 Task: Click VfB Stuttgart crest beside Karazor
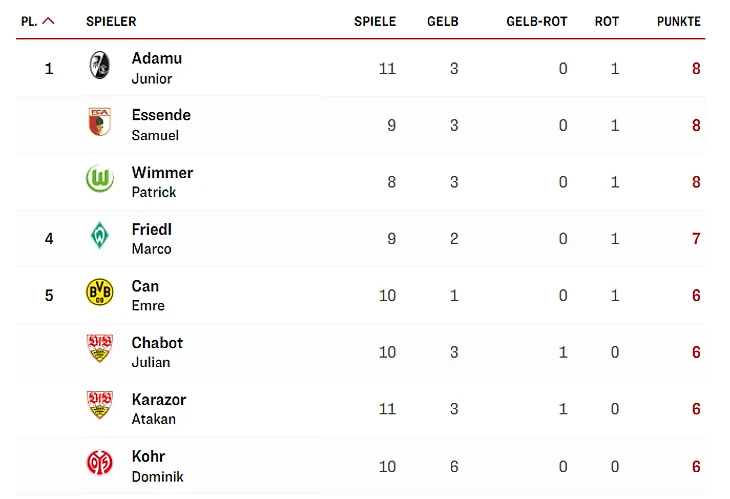99,406
